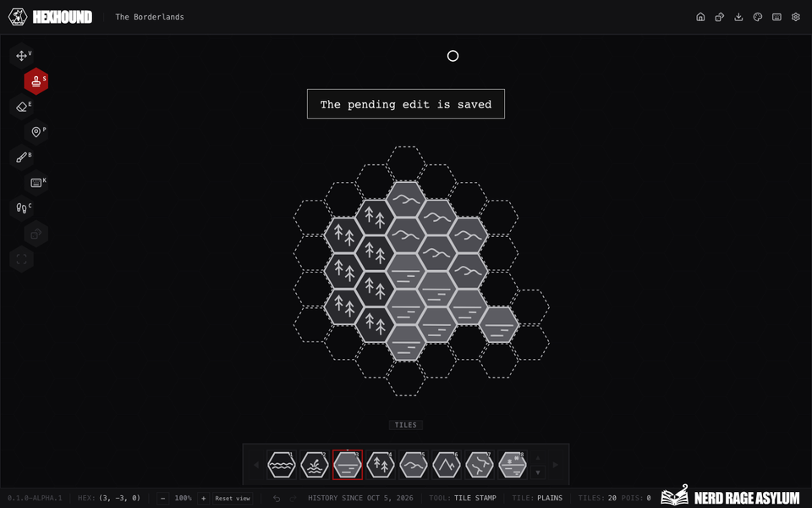
Task: Pick the swamp tile number 2
Action: pos(315,465)
